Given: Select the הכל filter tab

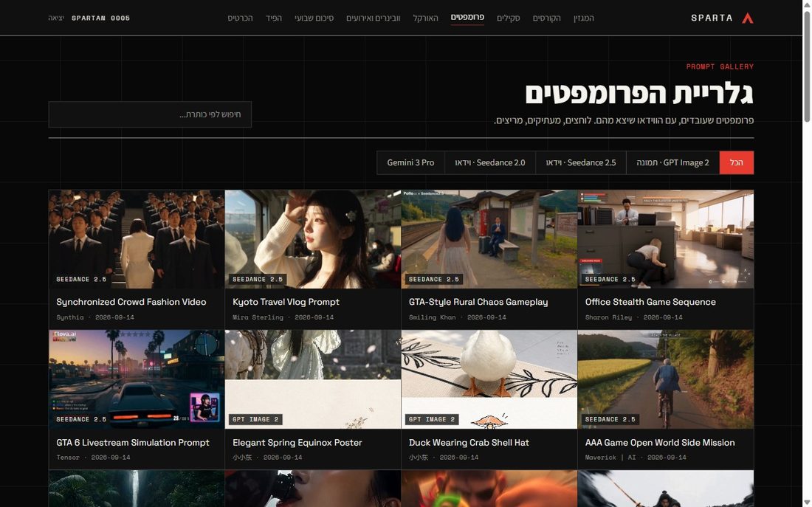Looking at the screenshot, I should (x=737, y=162).
